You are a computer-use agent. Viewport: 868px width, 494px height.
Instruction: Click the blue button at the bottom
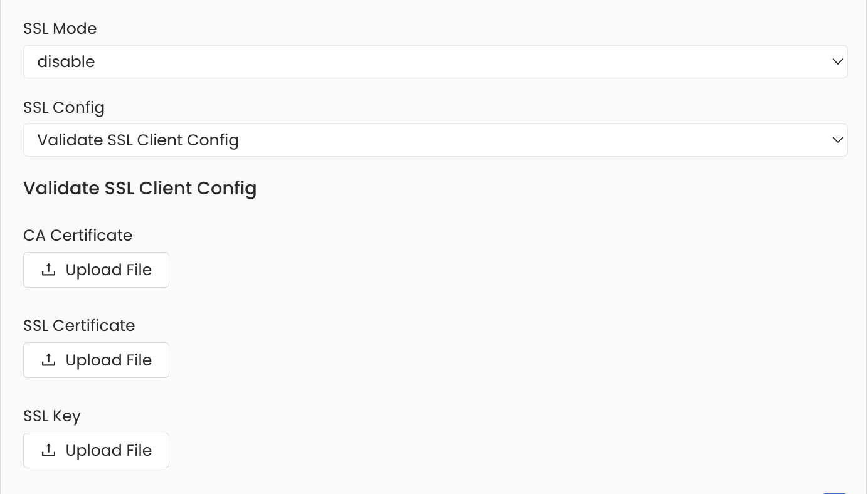click(835, 491)
